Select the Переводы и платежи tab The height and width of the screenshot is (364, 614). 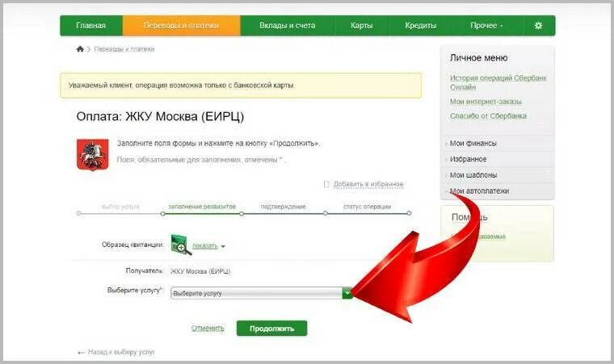181,26
